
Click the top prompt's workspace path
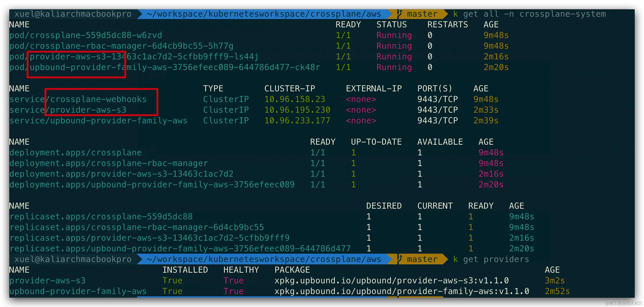point(264,14)
